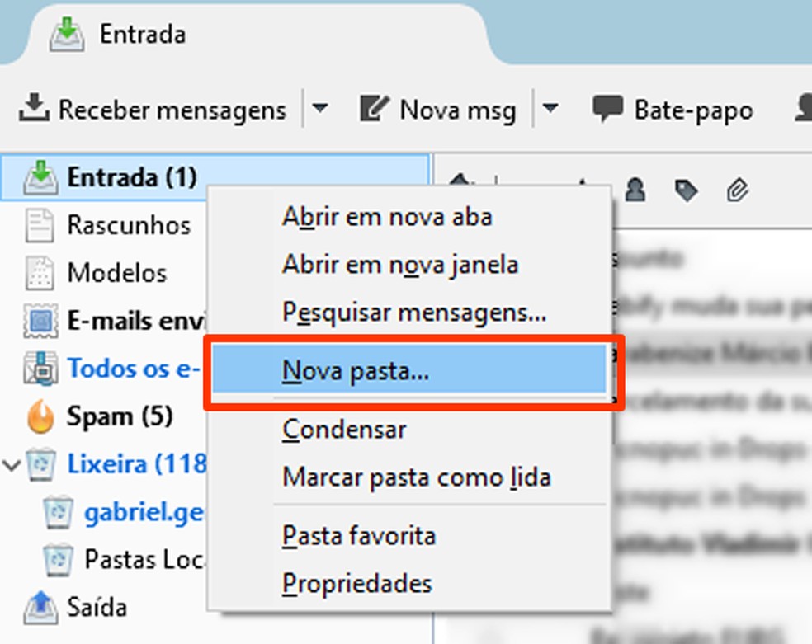Sort by sender using person column icon

[635, 190]
